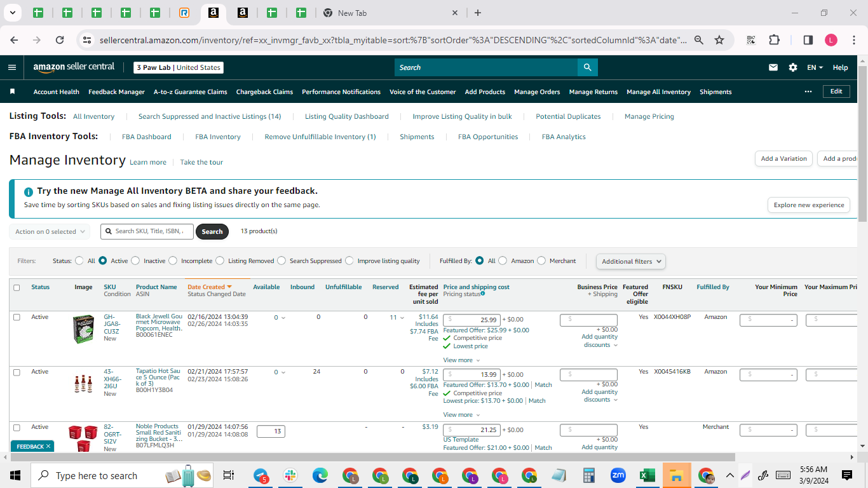This screenshot has height=488, width=868.
Task: Open Calculator from the taskbar
Action: [x=589, y=475]
